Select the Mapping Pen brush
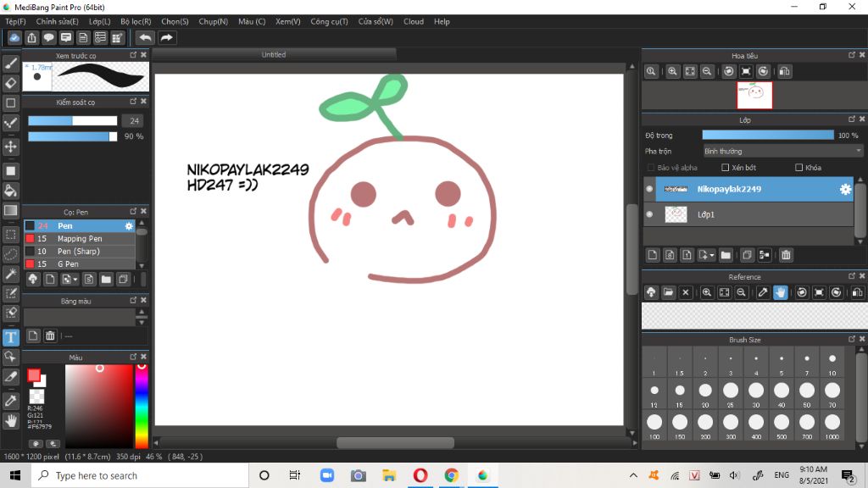Screen dimensions: 868x488 click(x=80, y=238)
